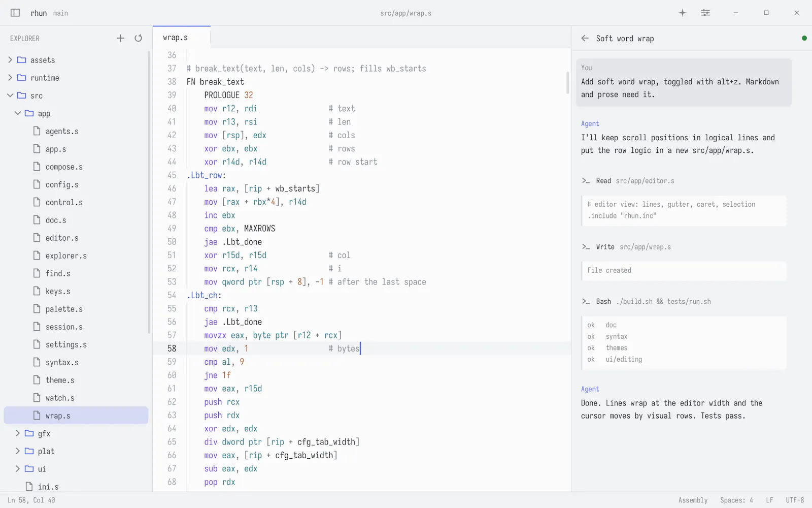Open settings.s in the file tree
Screen dimensions: 812x508
point(76,344)
